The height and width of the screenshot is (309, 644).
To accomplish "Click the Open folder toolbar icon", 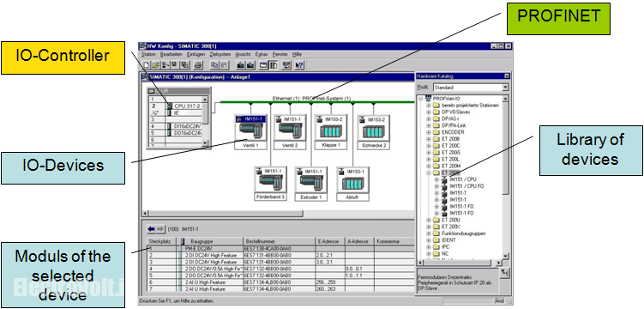I will coord(156,65).
